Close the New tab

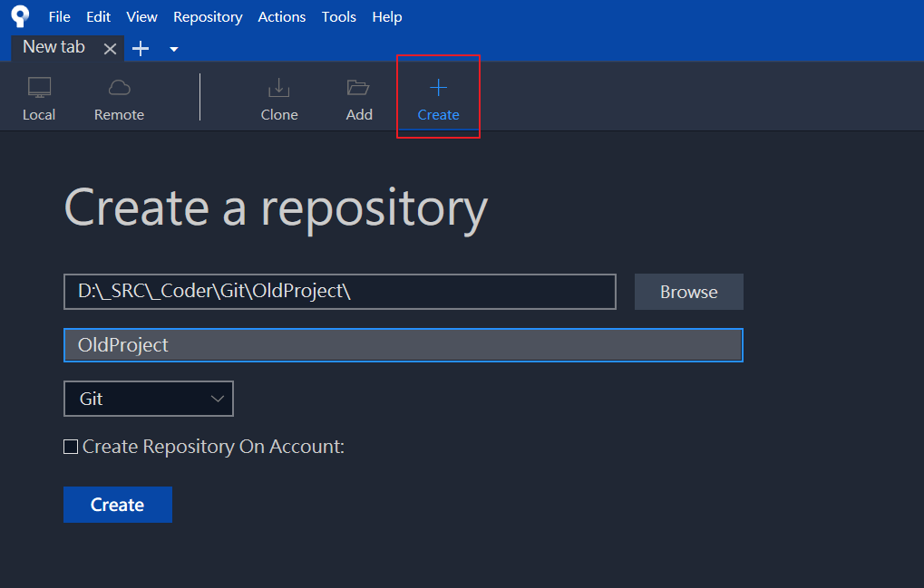[x=110, y=49]
